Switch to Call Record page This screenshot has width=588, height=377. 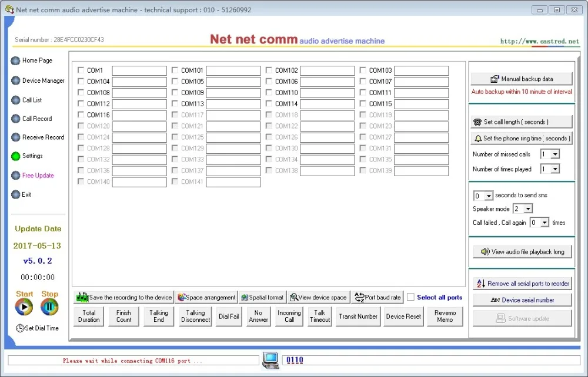click(36, 119)
